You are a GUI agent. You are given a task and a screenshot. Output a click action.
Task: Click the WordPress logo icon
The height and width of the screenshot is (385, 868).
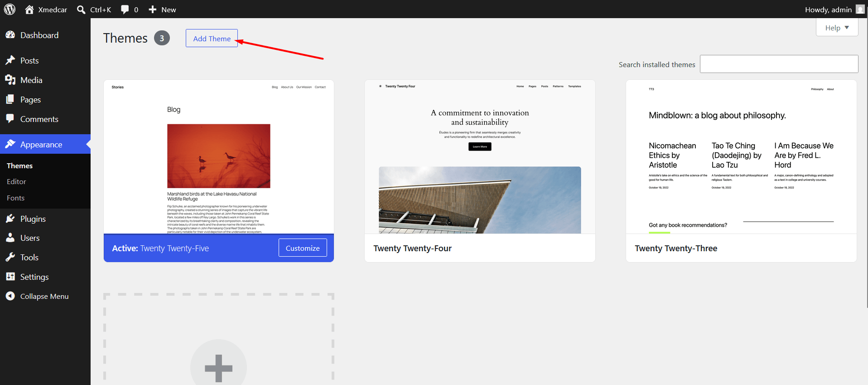click(10, 10)
